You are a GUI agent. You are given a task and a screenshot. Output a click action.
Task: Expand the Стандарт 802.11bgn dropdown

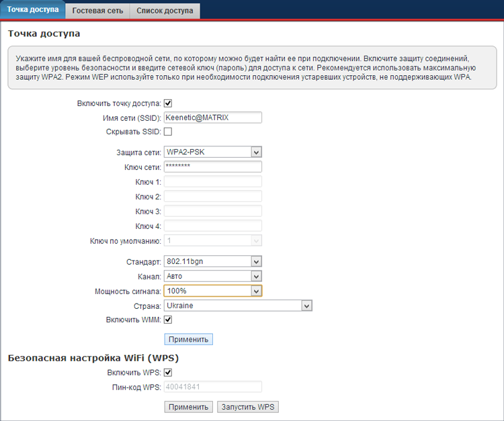click(212, 262)
